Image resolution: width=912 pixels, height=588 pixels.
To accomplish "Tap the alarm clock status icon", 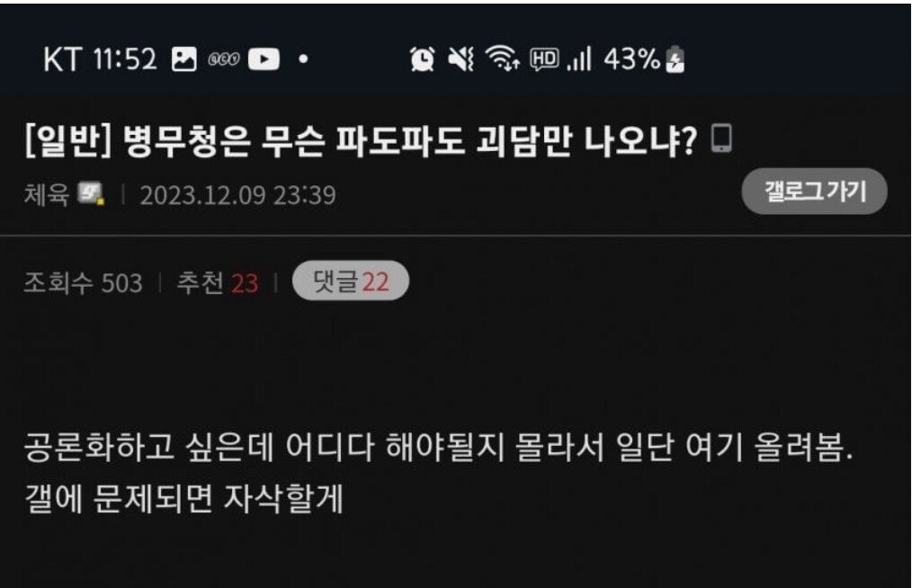I will (422, 58).
